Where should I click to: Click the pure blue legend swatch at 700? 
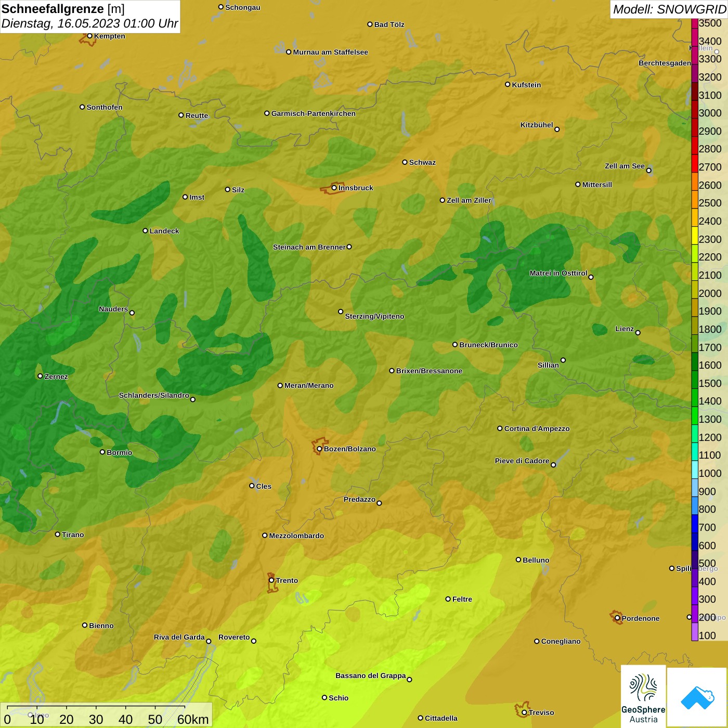coord(695,523)
